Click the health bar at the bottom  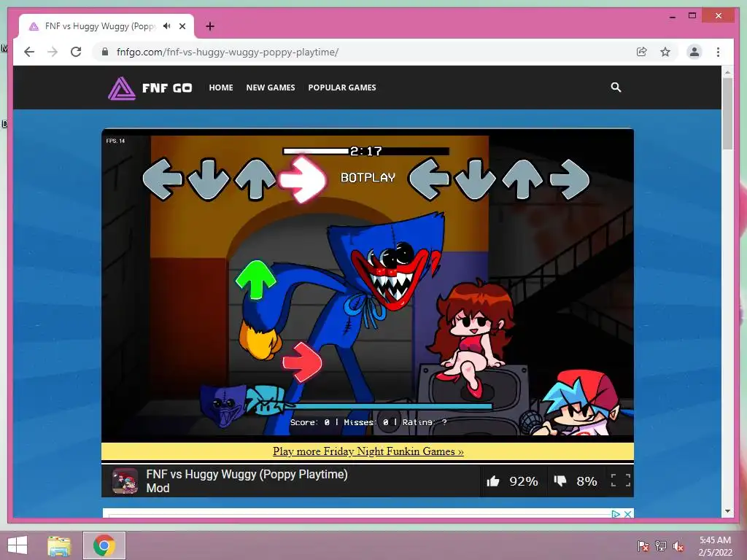[388, 406]
